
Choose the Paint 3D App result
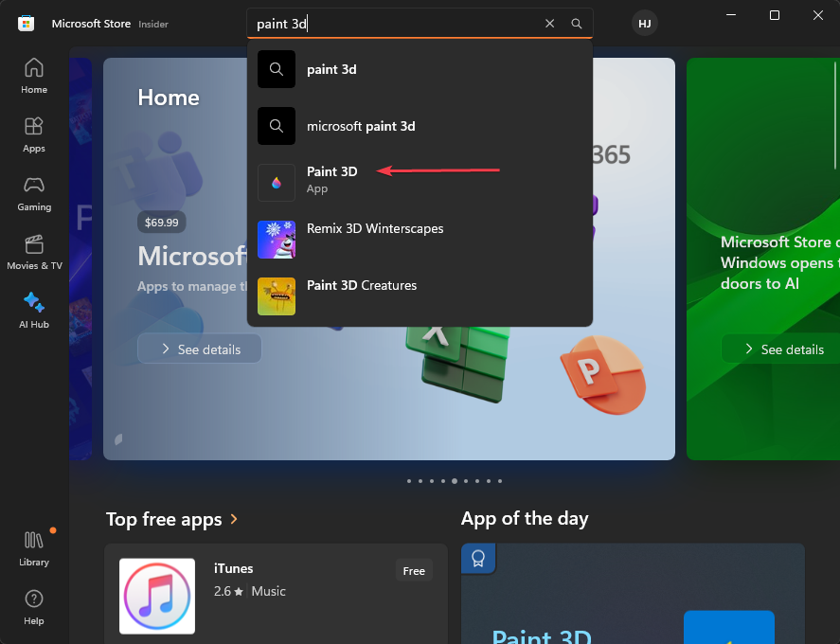point(420,183)
